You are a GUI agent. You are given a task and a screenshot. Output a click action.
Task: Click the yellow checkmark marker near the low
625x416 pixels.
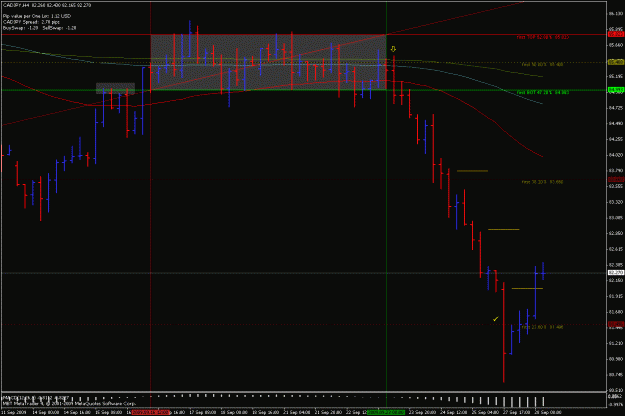point(495,319)
